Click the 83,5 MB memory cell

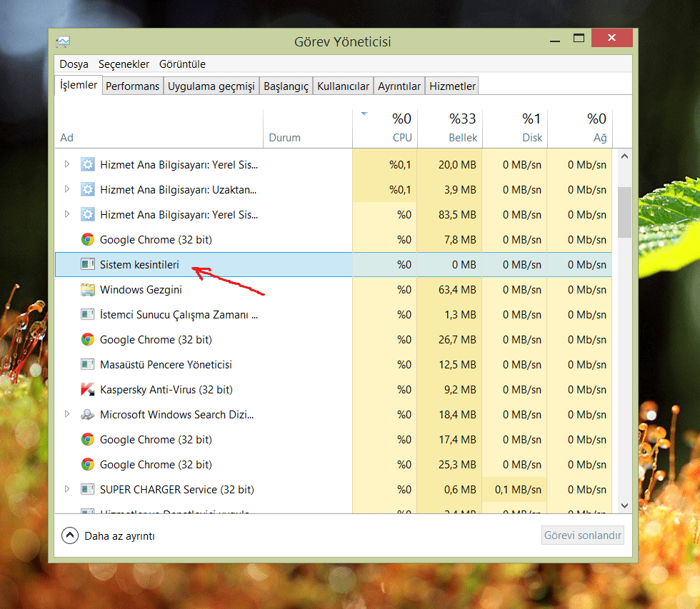click(450, 215)
